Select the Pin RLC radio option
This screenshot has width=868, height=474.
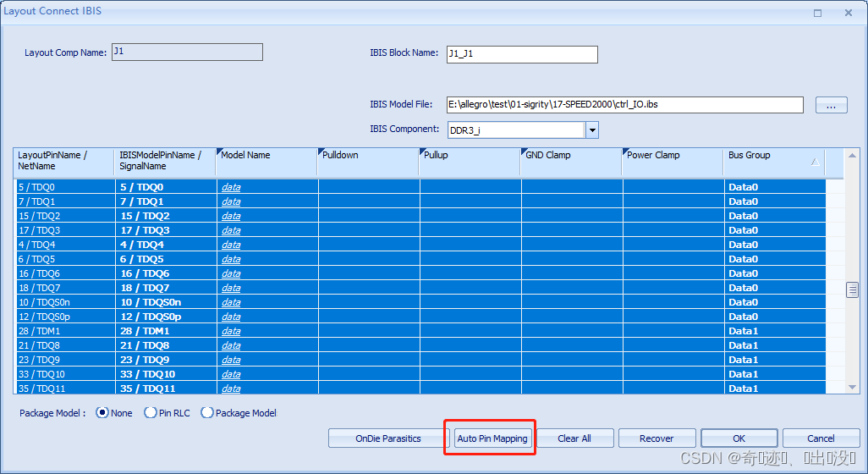[x=151, y=412]
